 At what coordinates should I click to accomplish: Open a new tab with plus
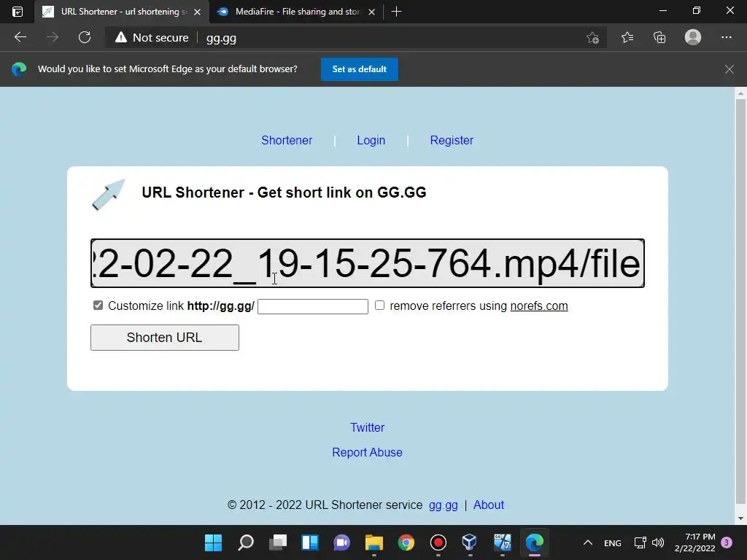(396, 12)
